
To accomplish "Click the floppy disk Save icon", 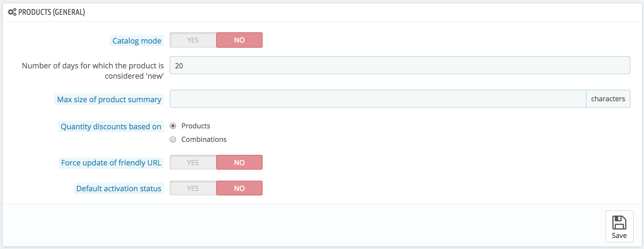I will click(x=619, y=223).
